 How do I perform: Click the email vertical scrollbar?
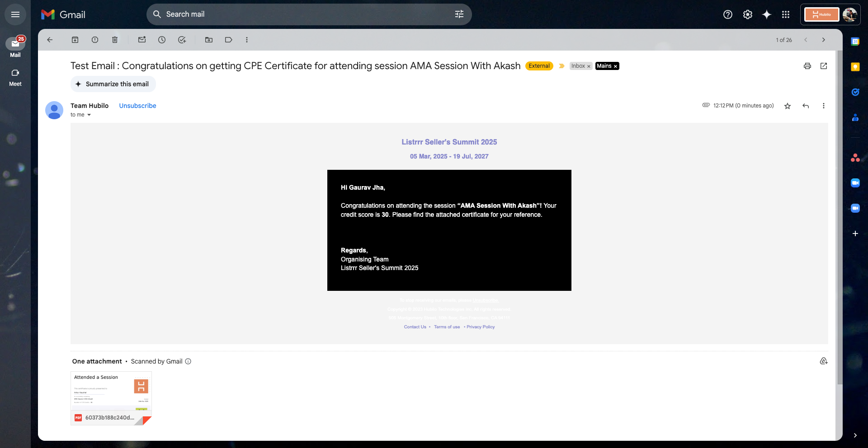pyautogui.click(x=840, y=218)
